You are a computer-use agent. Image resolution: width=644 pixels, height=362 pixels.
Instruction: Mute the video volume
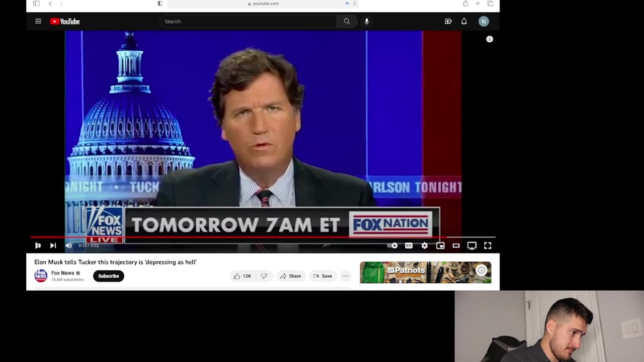tap(69, 245)
